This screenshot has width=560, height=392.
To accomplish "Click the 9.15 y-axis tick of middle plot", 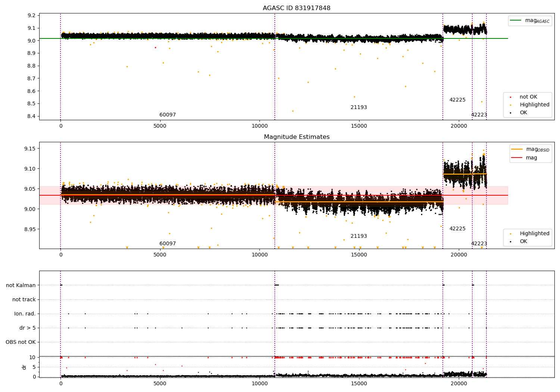I will [30, 149].
